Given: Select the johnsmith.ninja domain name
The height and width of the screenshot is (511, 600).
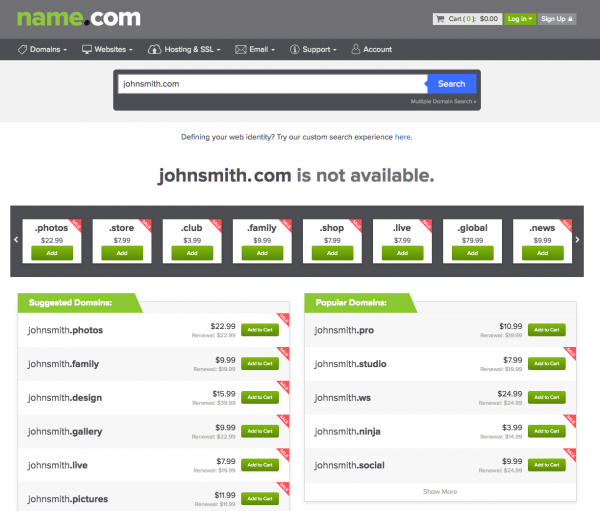Looking at the screenshot, I should tap(347, 432).
